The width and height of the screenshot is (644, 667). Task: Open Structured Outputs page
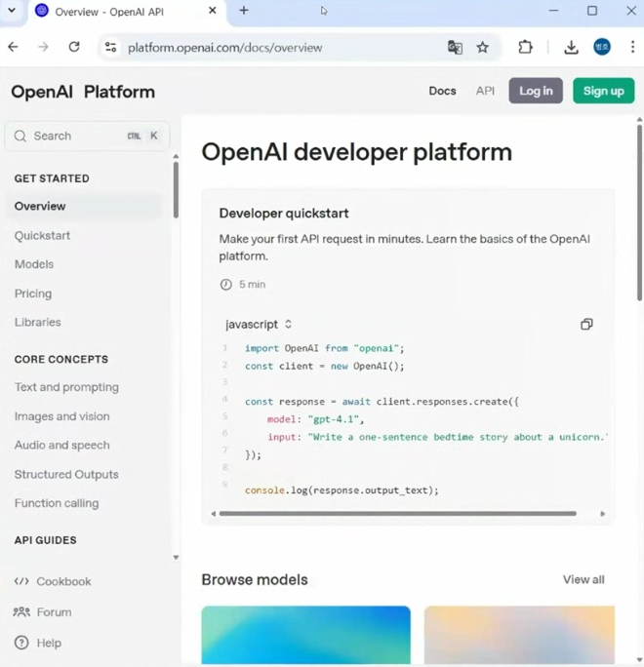tap(66, 474)
